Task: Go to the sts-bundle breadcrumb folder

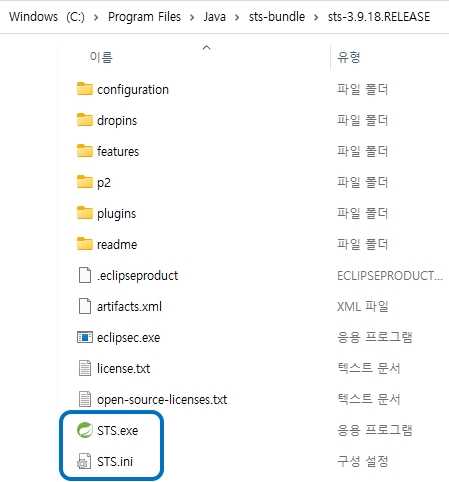Action: tap(277, 17)
